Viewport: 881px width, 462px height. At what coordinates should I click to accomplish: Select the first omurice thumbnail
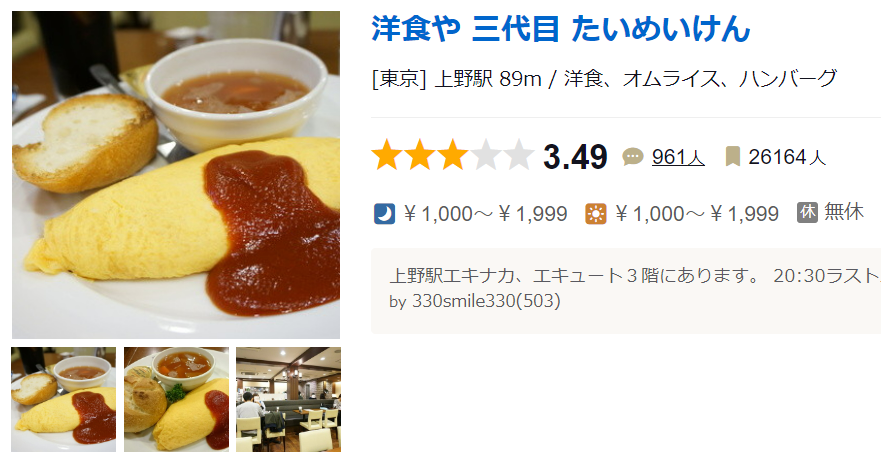pos(63,400)
